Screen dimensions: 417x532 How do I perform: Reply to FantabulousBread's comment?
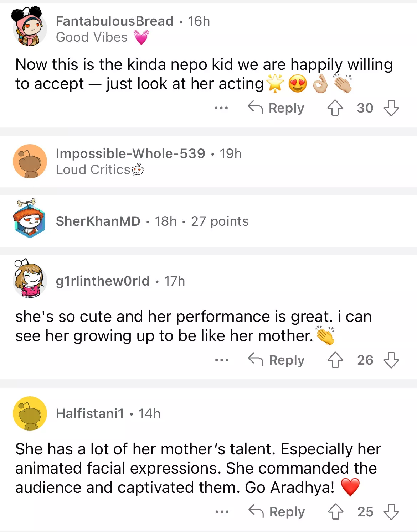tap(276, 108)
